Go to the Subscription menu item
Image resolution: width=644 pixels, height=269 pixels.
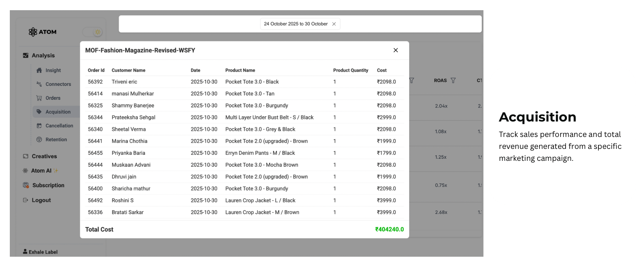(x=48, y=185)
